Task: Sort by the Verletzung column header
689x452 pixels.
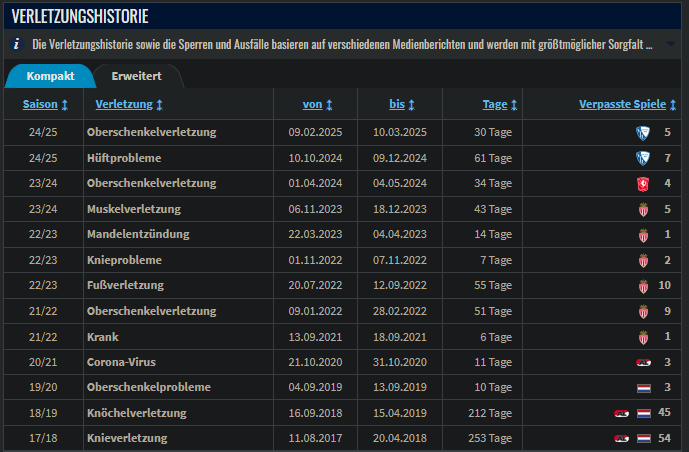Action: 124,105
